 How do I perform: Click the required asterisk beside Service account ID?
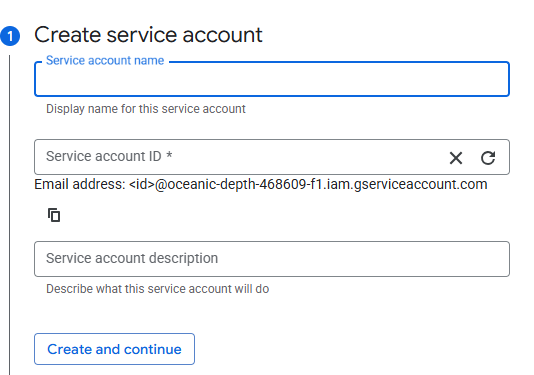coord(169,155)
